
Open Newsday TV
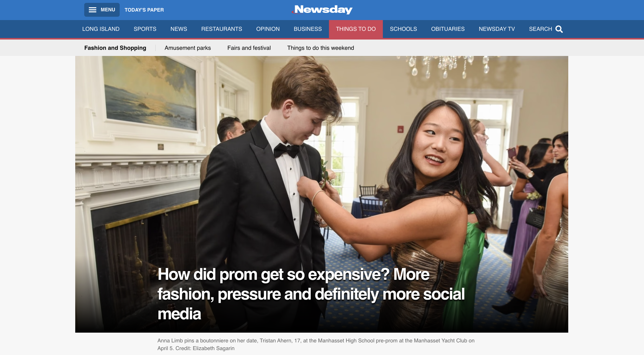[x=497, y=29]
